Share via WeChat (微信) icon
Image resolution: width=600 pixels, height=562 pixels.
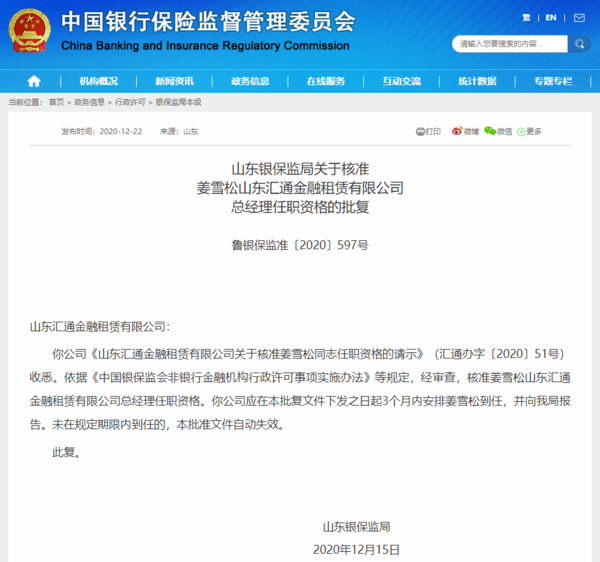pos(499,131)
